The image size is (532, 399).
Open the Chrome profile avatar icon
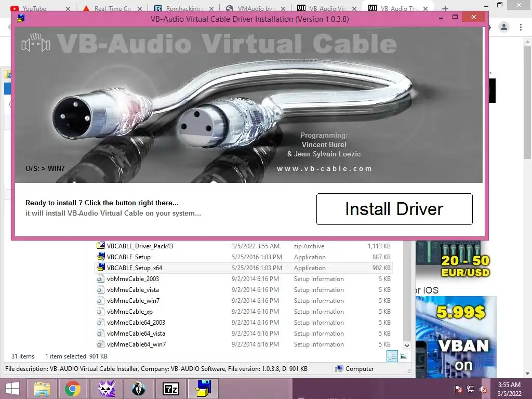click(504, 27)
